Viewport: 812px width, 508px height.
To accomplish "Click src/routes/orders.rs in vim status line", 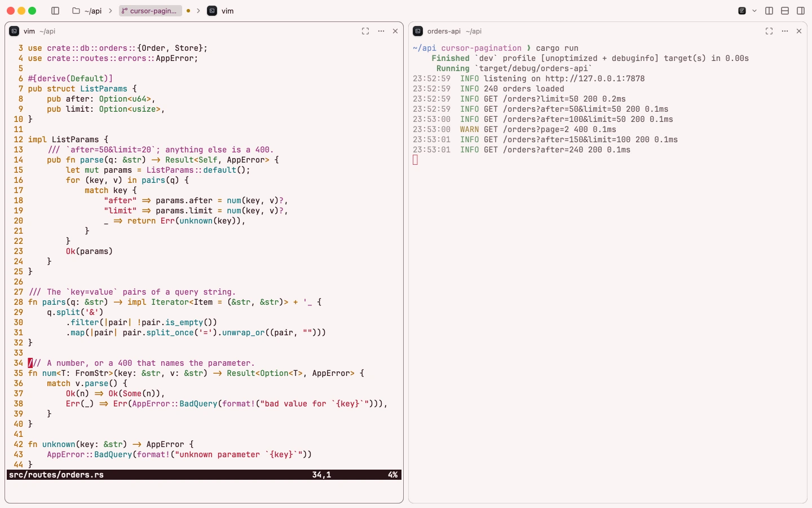I will [56, 475].
